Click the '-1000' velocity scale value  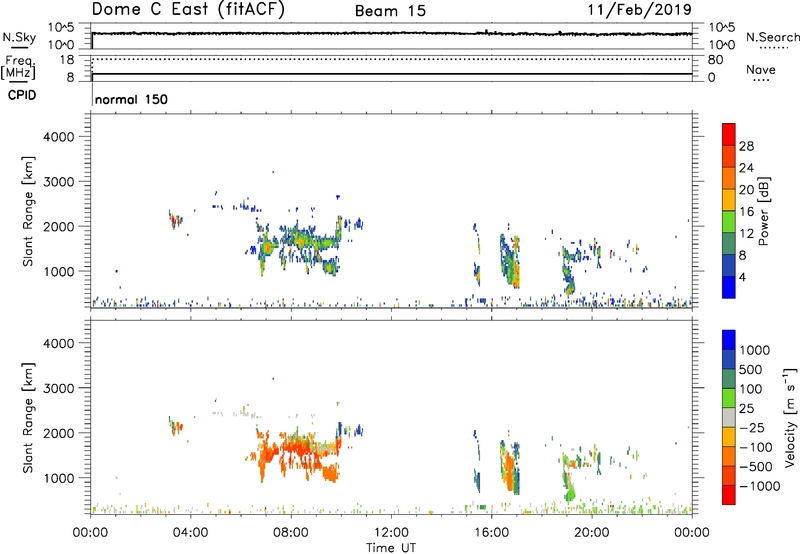pos(759,486)
